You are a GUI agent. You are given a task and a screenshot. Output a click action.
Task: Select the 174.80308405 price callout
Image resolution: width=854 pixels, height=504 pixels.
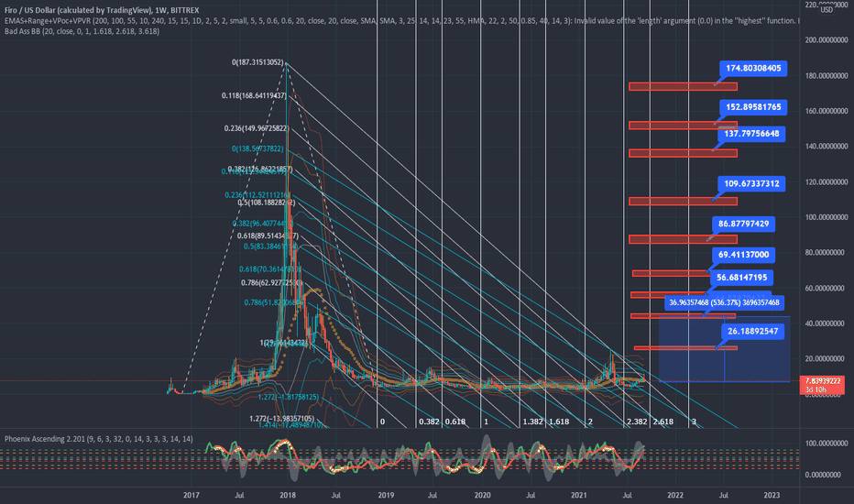pos(753,68)
